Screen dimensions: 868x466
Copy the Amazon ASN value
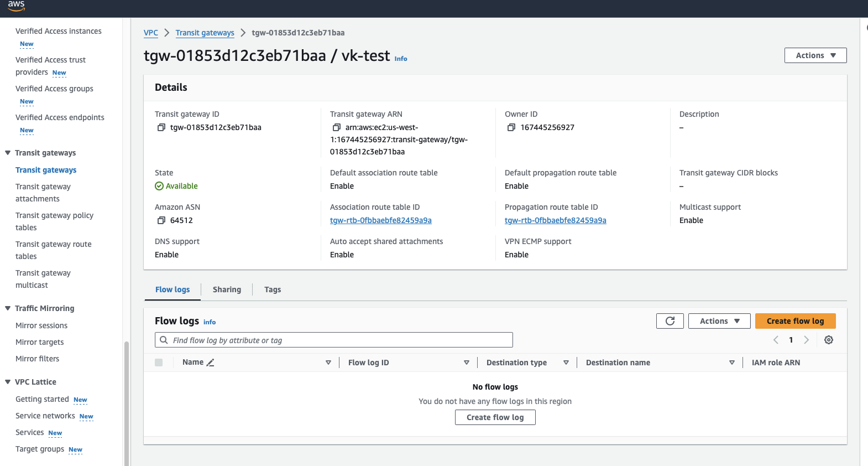tap(161, 220)
